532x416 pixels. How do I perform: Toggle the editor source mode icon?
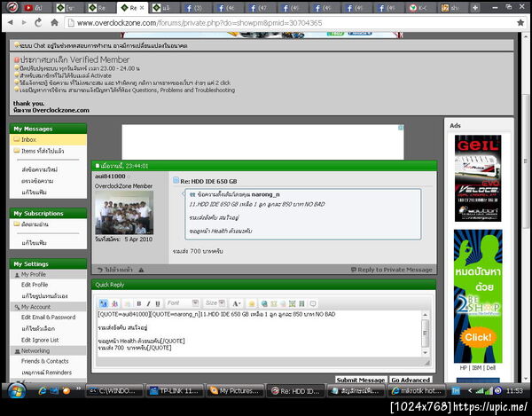pyautogui.click(x=103, y=303)
